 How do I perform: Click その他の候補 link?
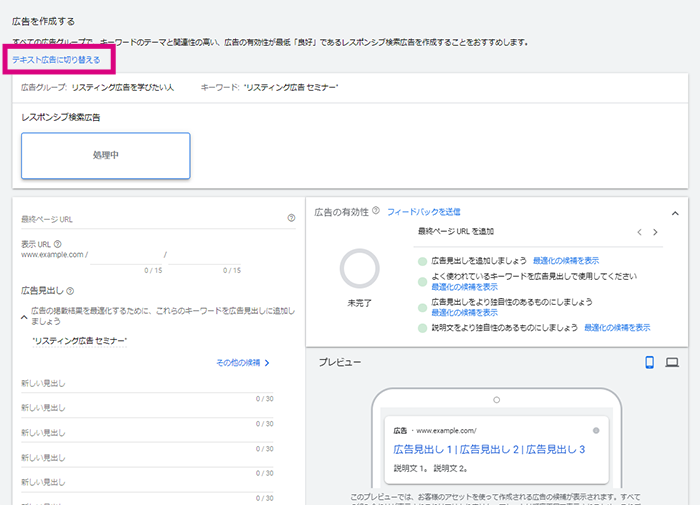coord(243,363)
